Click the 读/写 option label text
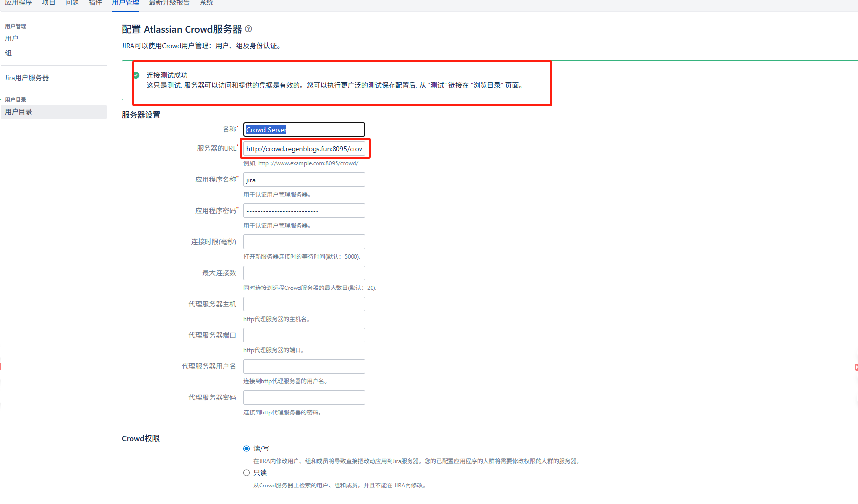 [x=261, y=449]
